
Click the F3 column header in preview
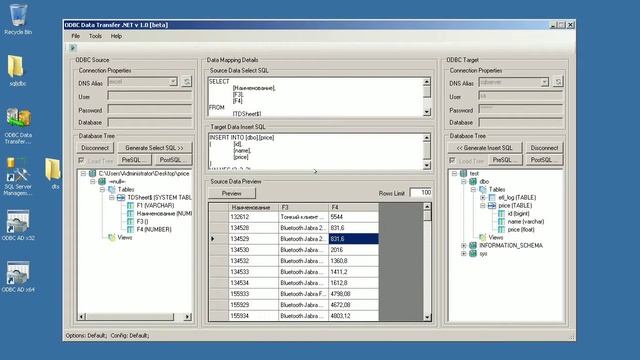click(x=304, y=207)
